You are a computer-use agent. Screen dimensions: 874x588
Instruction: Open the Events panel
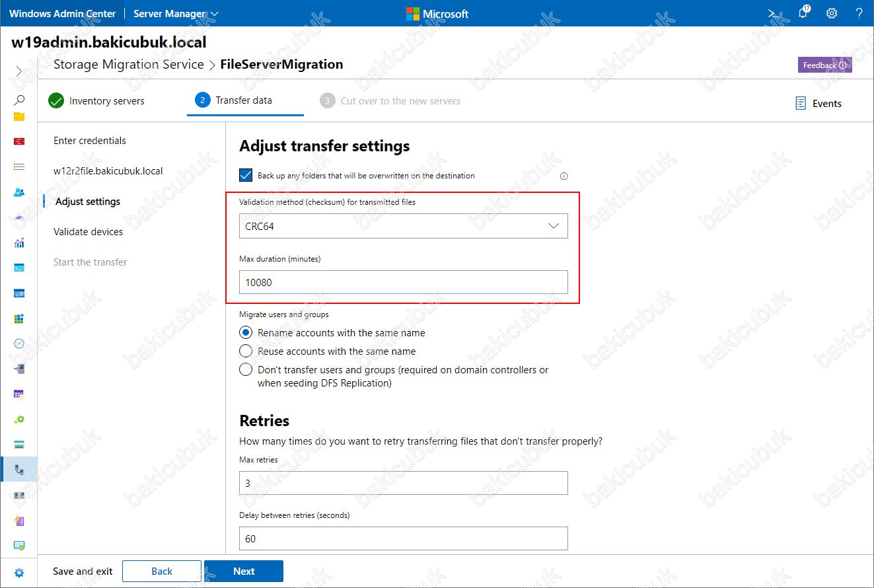[819, 103]
